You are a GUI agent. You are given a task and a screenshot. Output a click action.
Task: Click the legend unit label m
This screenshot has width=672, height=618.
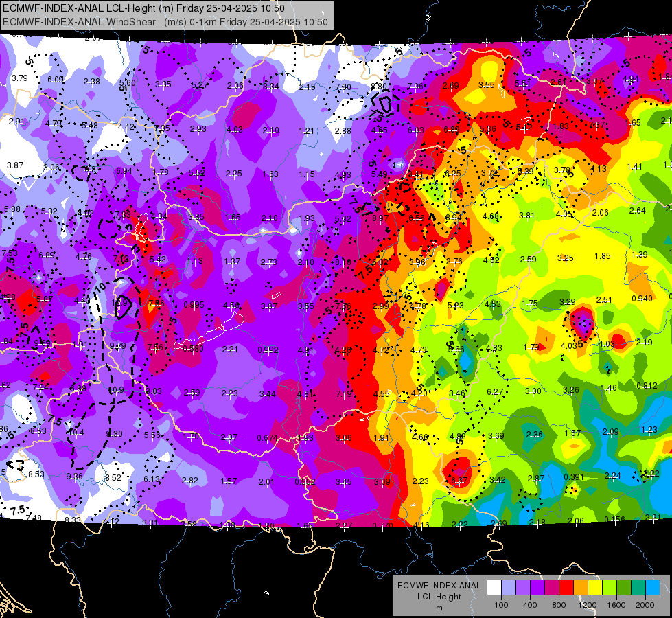(x=439, y=608)
